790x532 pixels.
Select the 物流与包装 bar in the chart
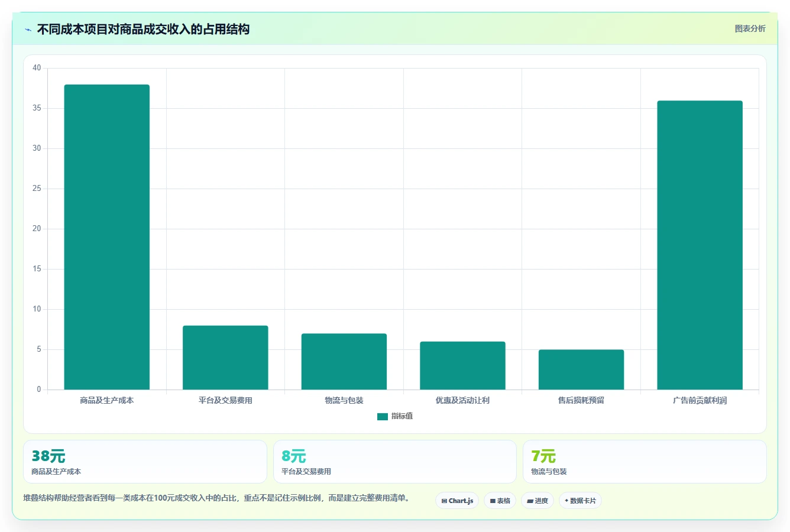click(x=344, y=362)
